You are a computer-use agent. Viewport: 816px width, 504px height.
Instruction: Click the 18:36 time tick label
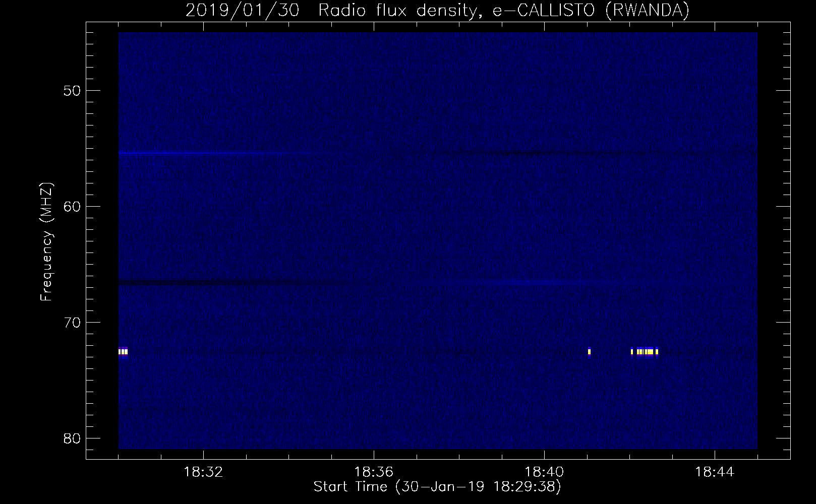[x=374, y=472]
